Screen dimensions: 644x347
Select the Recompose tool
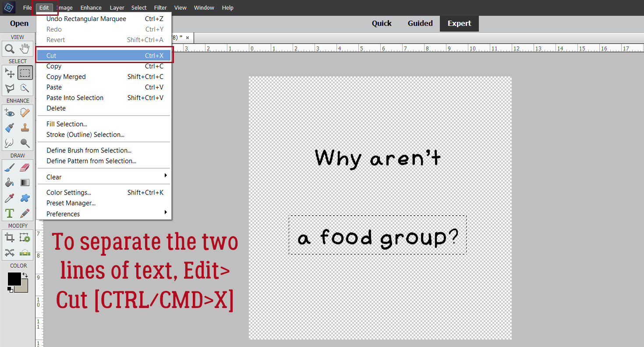[25, 237]
